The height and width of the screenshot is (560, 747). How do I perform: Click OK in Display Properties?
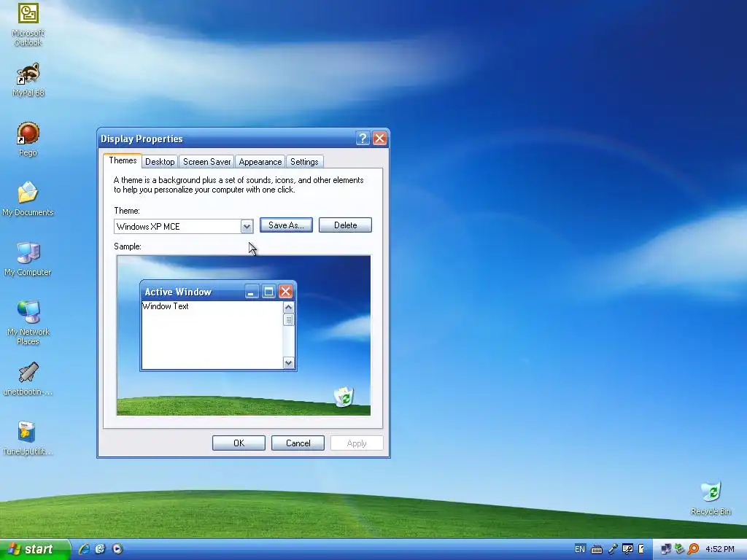(x=239, y=443)
